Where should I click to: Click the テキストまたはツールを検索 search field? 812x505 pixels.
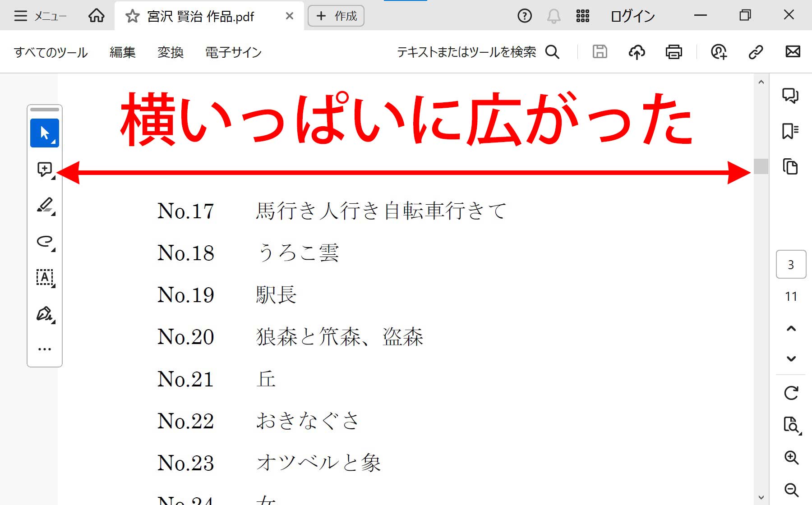pyautogui.click(x=466, y=52)
